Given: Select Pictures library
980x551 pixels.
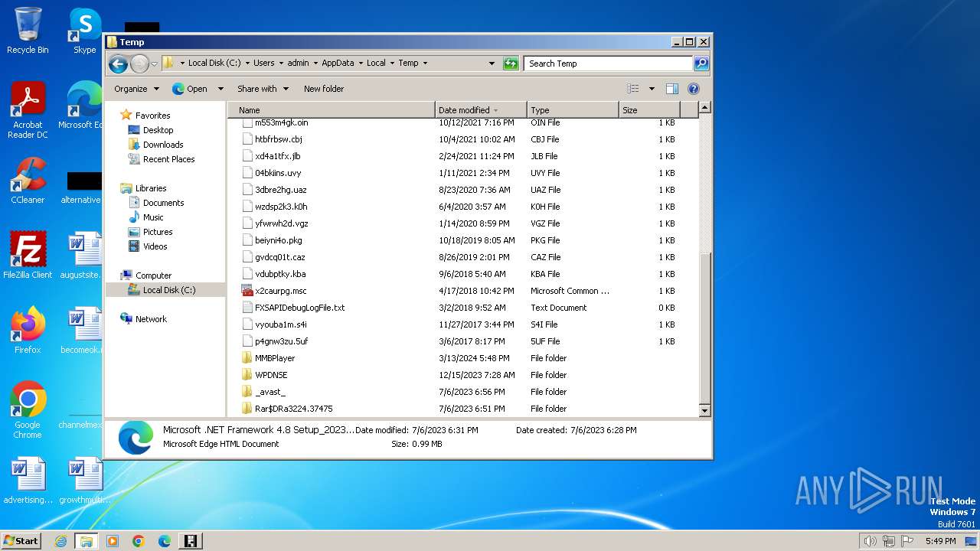Looking at the screenshot, I should pyautogui.click(x=158, y=232).
